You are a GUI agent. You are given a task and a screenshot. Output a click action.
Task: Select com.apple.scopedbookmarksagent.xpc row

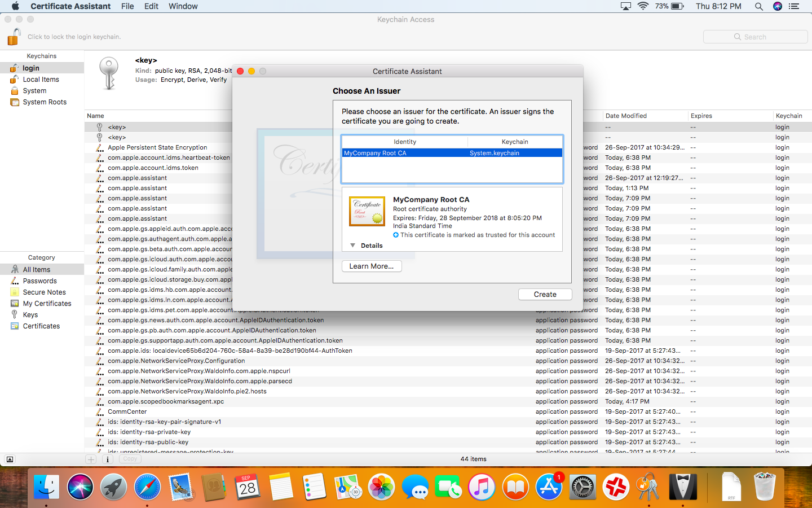pyautogui.click(x=448, y=401)
